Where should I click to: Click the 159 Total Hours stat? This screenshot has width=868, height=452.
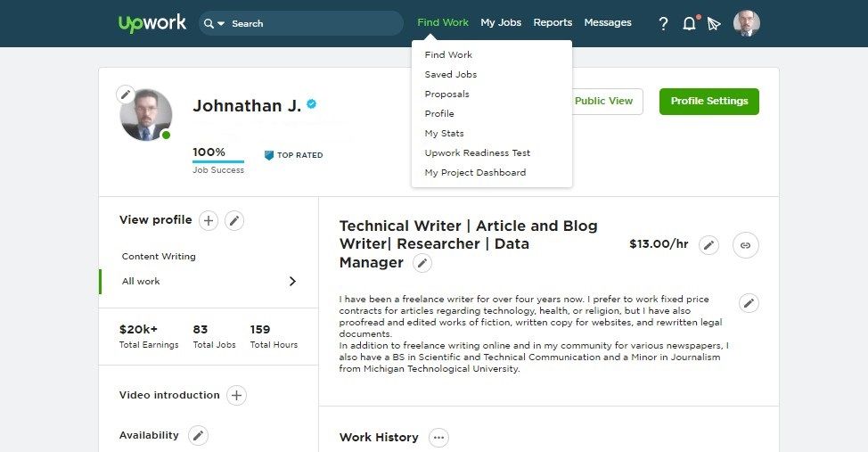click(274, 336)
